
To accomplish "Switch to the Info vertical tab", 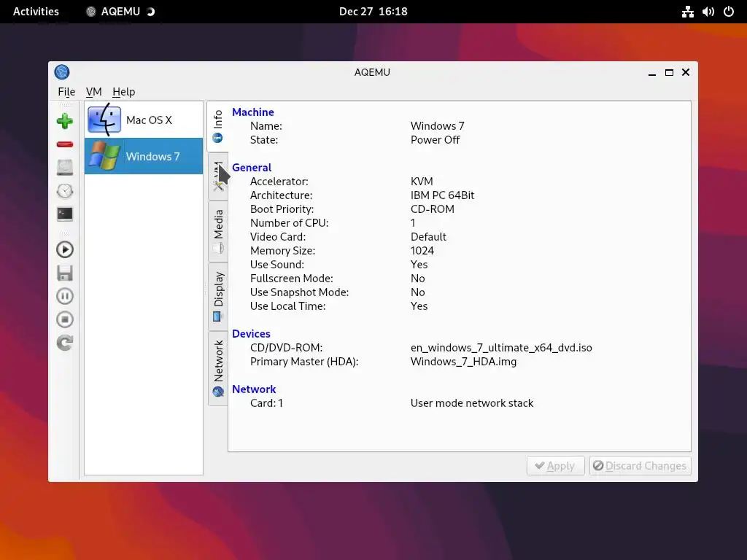I will (217, 126).
